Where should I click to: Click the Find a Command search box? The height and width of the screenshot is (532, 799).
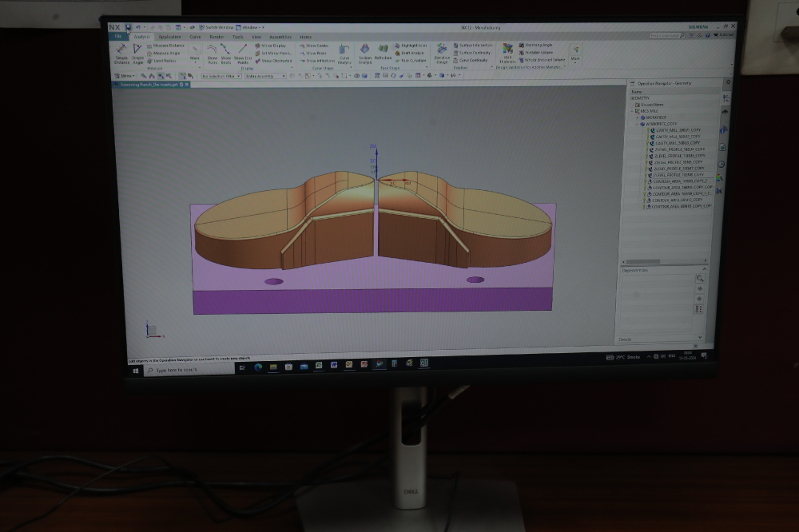pyautogui.click(x=666, y=34)
